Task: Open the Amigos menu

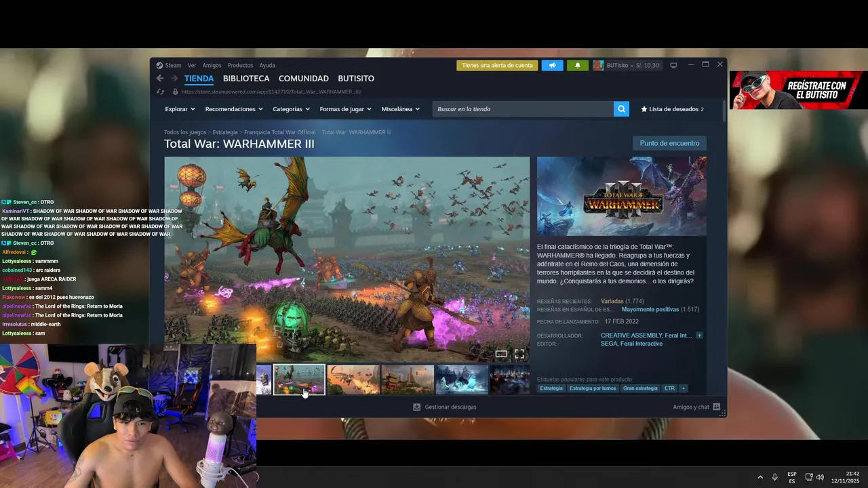Action: pos(212,66)
